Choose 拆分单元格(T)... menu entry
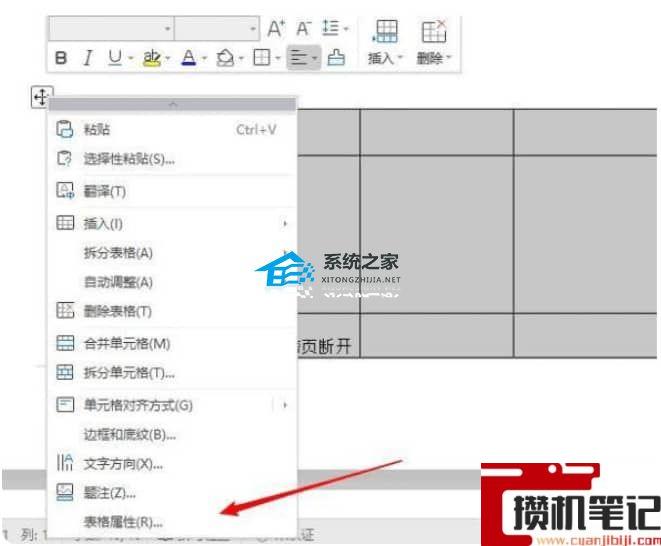Image resolution: width=661 pixels, height=546 pixels. point(173,373)
